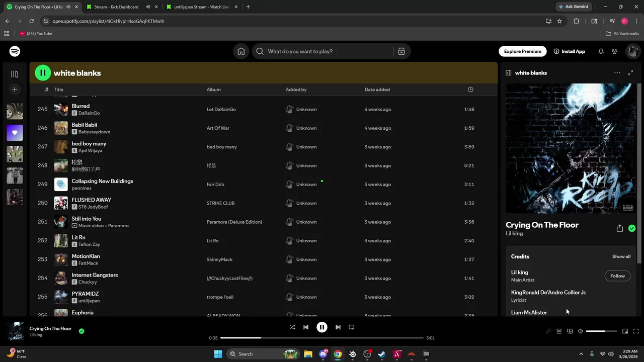Toggle repeat mode

[x=352, y=327]
